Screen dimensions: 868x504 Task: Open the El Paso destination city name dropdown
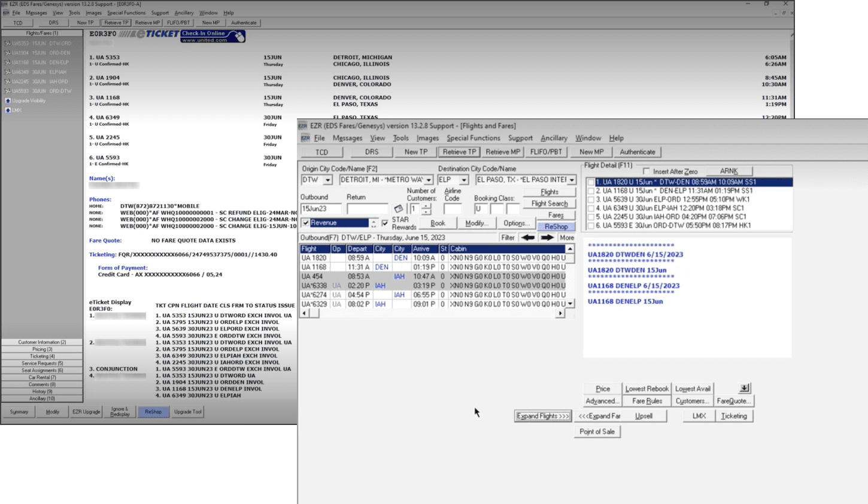click(572, 180)
